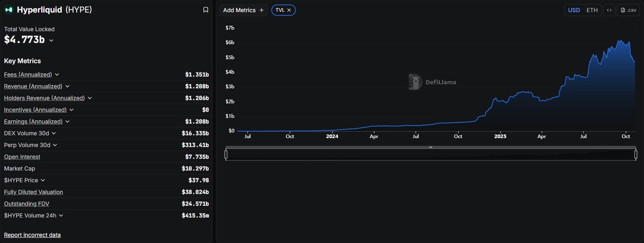Expand the $HYPE Price details
This screenshot has width=644, height=243.
(x=43, y=180)
